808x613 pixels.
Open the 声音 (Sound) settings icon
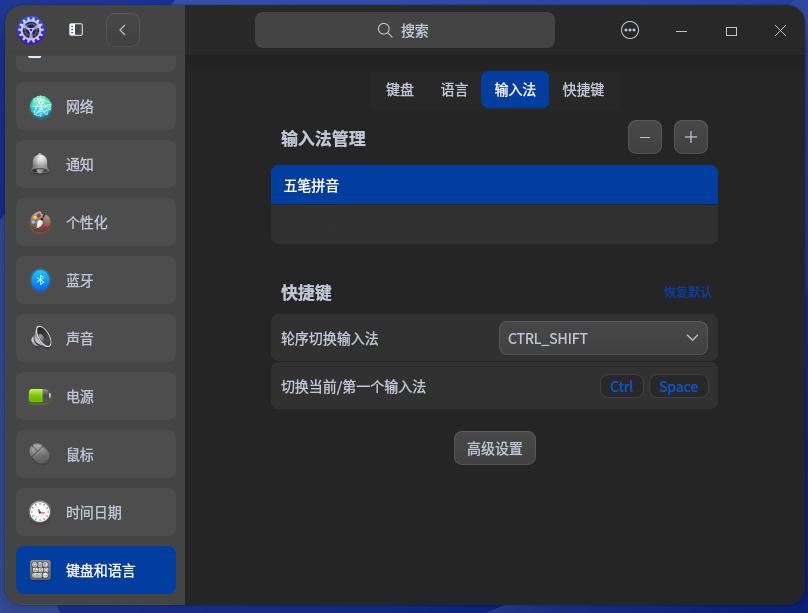click(x=40, y=338)
